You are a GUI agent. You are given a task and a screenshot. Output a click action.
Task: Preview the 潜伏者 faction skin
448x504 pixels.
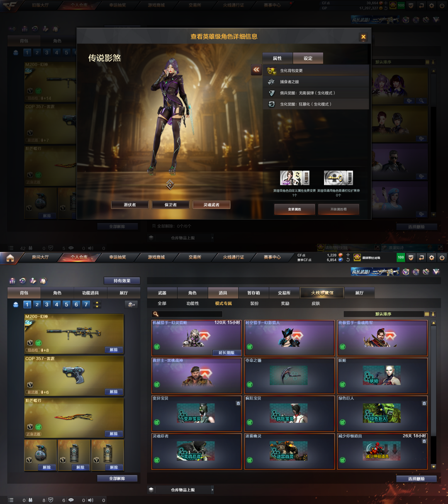point(130,205)
